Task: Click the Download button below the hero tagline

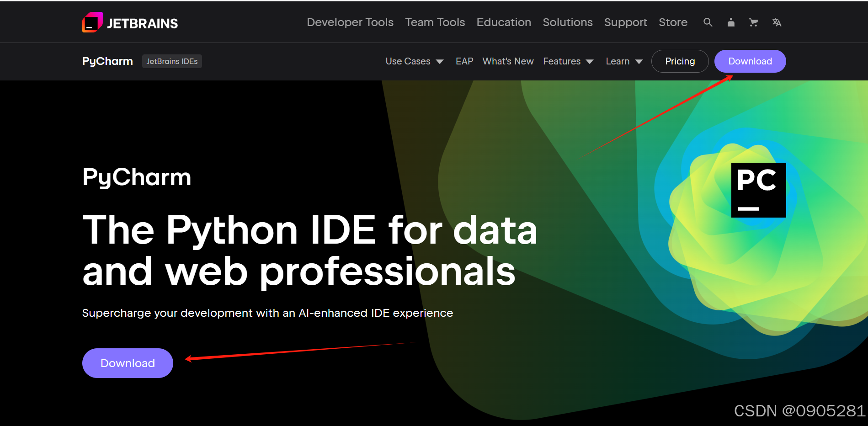Action: 128,363
